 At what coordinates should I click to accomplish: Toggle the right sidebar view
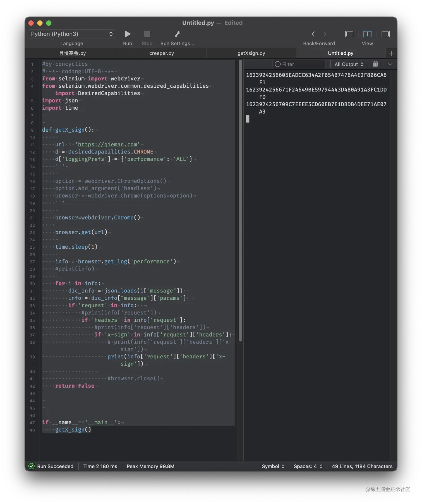click(385, 34)
